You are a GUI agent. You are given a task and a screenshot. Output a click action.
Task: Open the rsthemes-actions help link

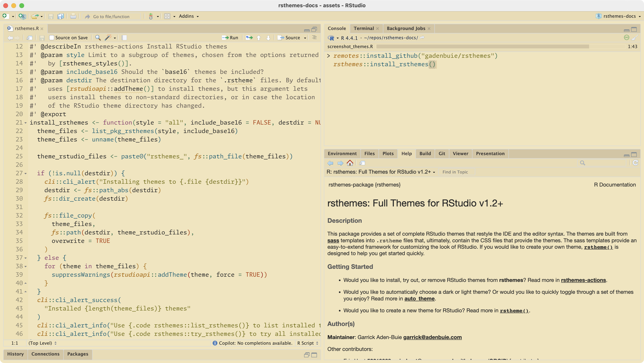[x=583, y=280]
